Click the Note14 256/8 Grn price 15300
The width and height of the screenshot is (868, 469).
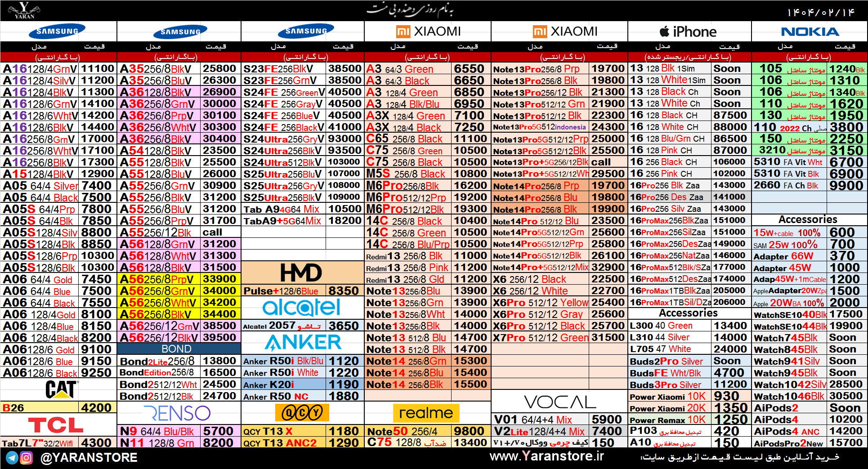click(x=470, y=361)
